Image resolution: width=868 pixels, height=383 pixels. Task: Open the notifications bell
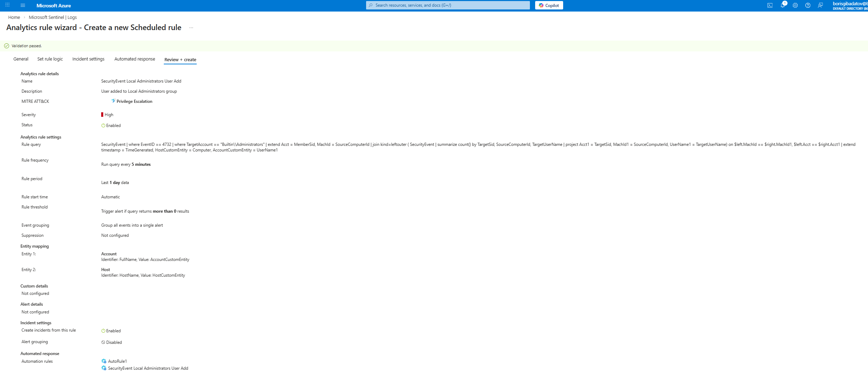[783, 5]
